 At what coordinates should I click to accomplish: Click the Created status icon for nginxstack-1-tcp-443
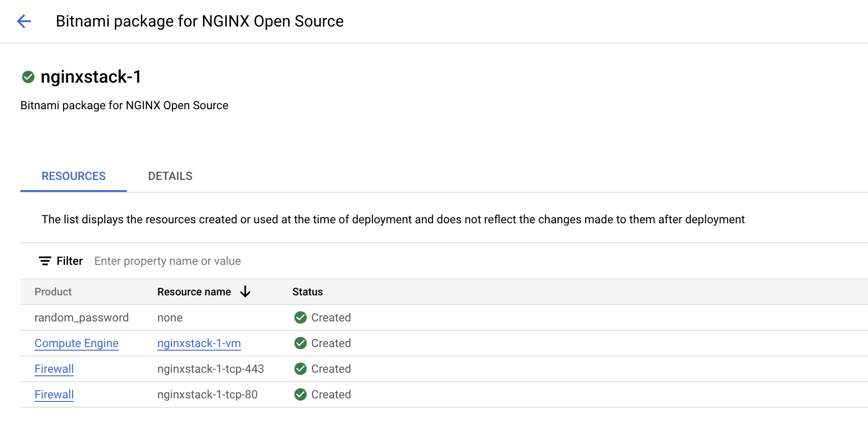[301, 369]
